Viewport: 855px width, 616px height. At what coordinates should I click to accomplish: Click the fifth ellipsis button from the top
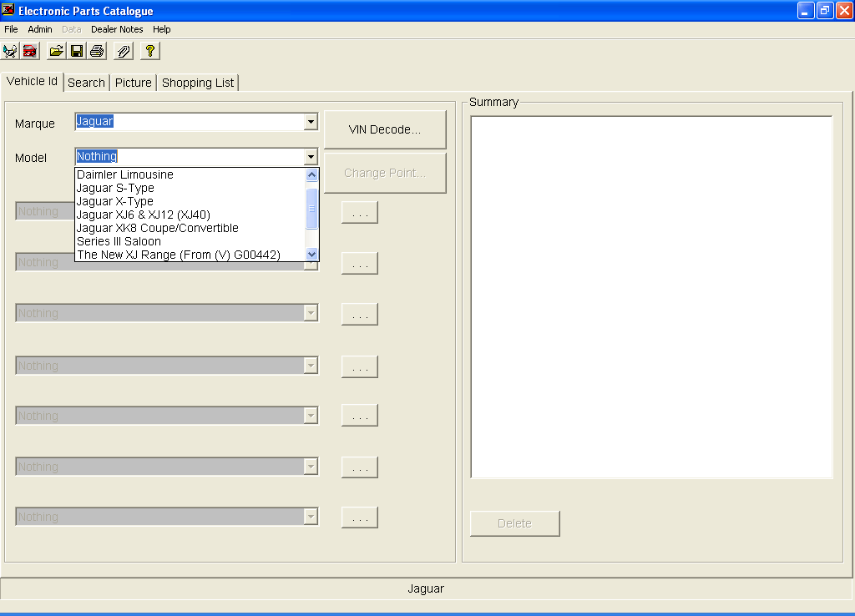coord(360,416)
